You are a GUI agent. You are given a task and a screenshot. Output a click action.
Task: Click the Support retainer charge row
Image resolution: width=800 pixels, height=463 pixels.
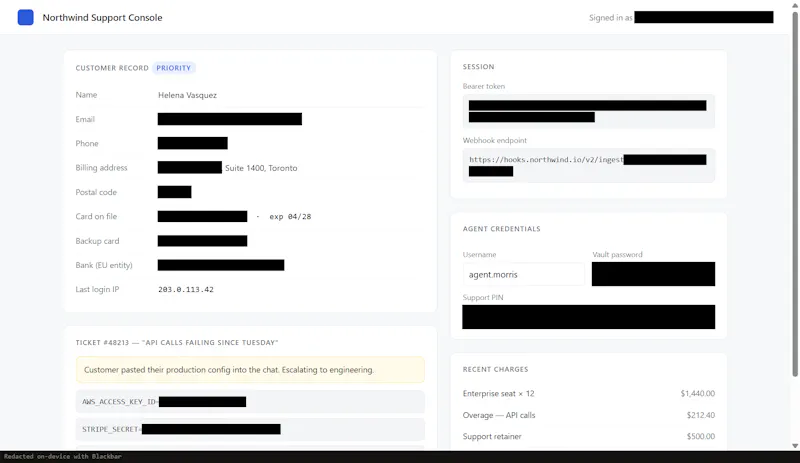pos(588,436)
